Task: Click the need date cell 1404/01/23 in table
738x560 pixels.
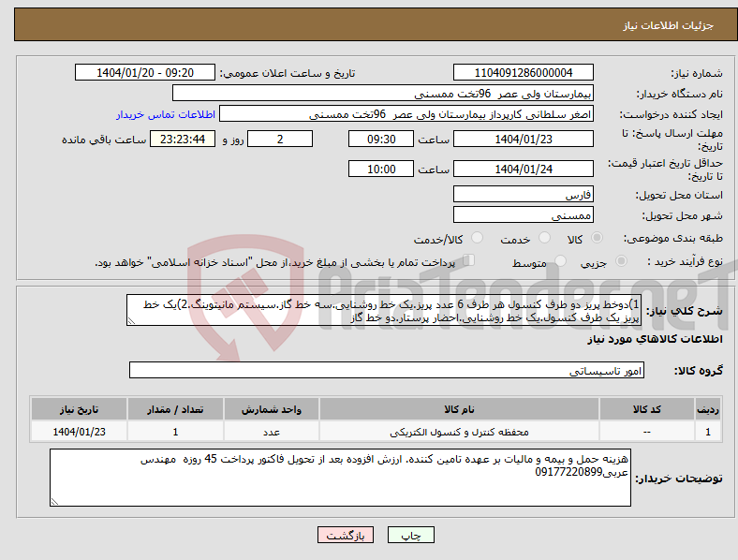Action: tap(79, 432)
